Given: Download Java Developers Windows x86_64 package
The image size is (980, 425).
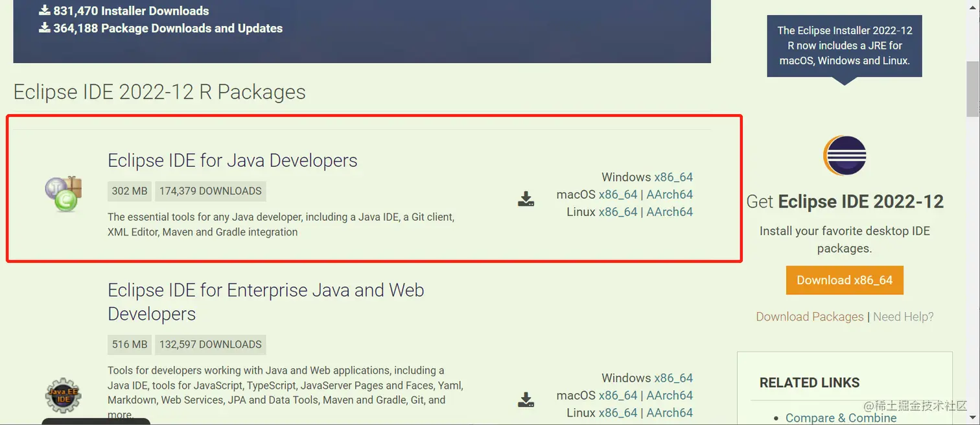Looking at the screenshot, I should (x=673, y=177).
